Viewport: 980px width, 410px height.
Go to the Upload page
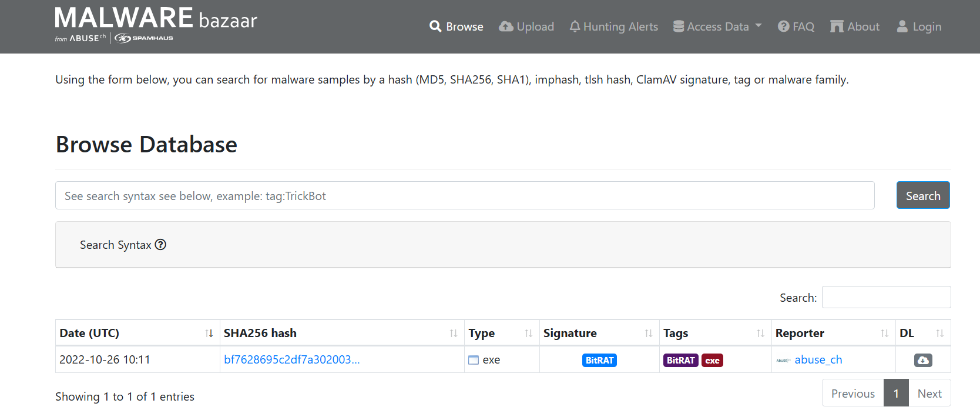[x=526, y=26]
